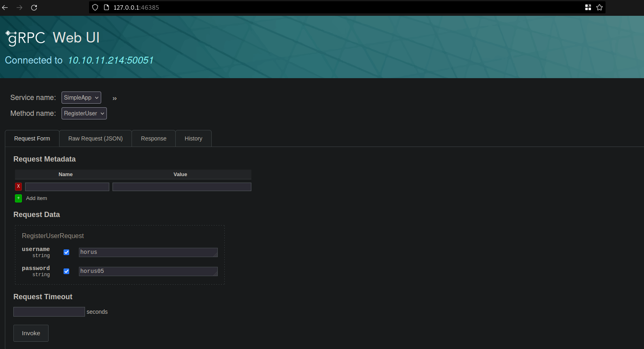This screenshot has width=644, height=349.
Task: Click the Request Timeout seconds input
Action: [49, 312]
